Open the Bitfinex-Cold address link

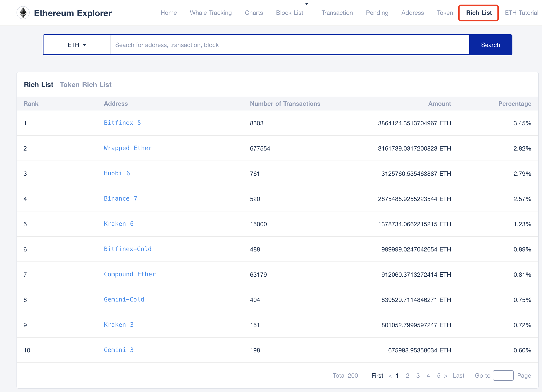128,249
